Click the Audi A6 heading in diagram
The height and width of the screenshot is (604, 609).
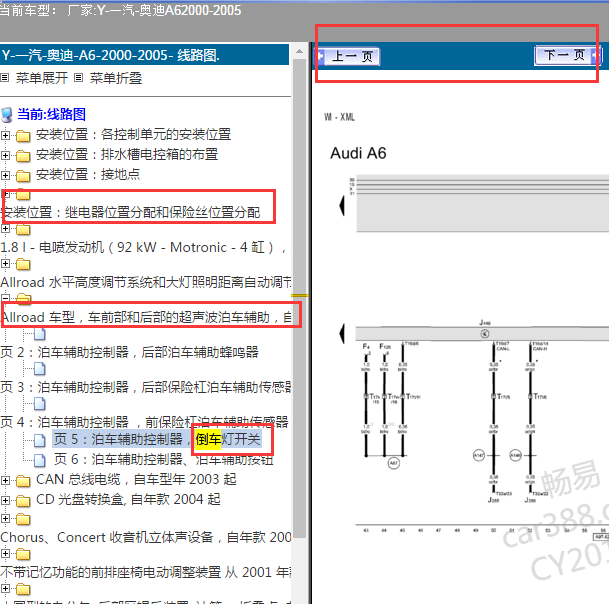pyautogui.click(x=358, y=153)
